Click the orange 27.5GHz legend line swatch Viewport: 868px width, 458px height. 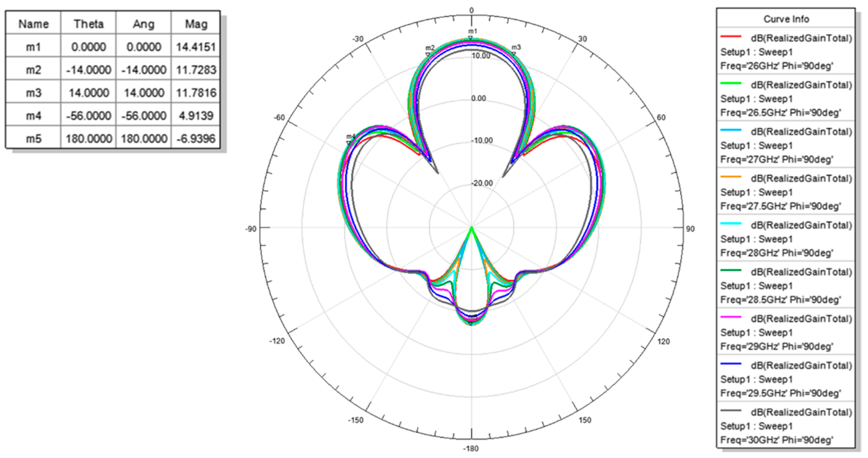730,177
